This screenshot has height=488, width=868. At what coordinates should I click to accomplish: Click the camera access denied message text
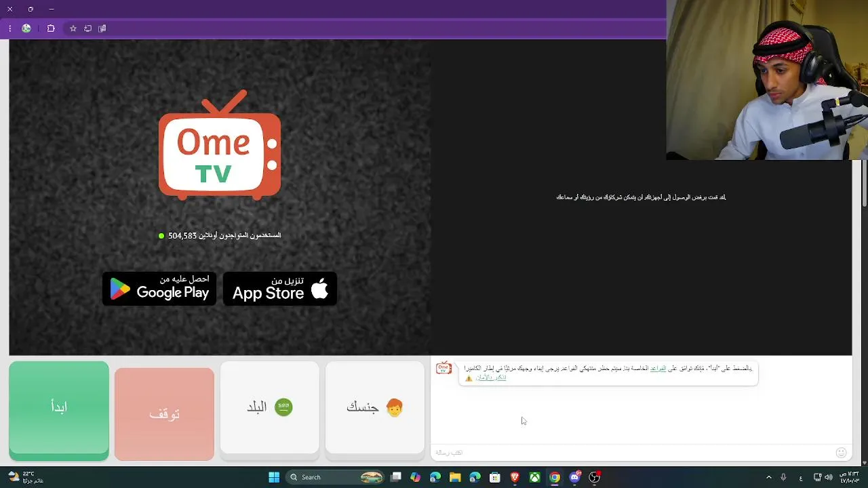coord(641,197)
